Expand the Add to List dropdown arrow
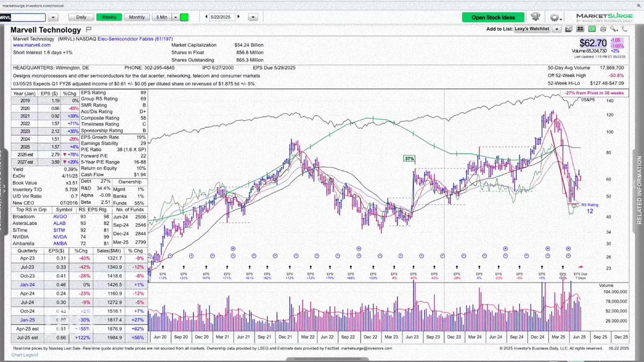This screenshot has height=362, width=644. 557,29
